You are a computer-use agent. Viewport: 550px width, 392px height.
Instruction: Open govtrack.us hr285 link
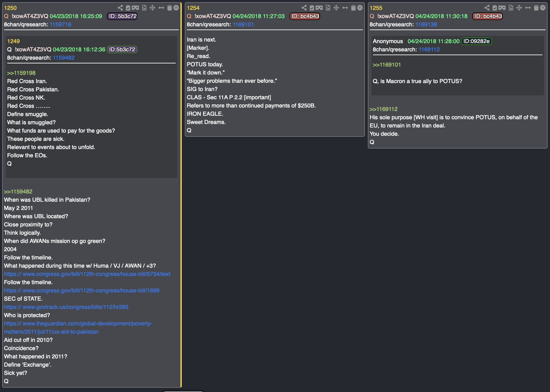pyautogui.click(x=66, y=307)
